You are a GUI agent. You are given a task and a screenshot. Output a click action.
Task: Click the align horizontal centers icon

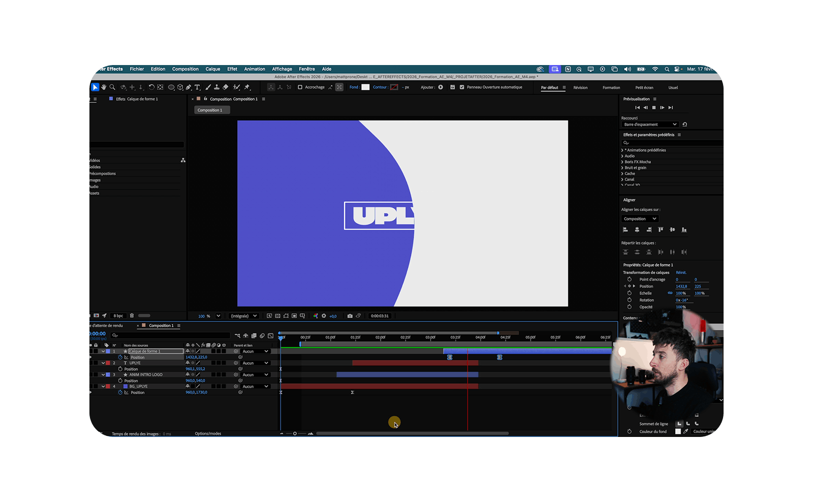tap(637, 230)
